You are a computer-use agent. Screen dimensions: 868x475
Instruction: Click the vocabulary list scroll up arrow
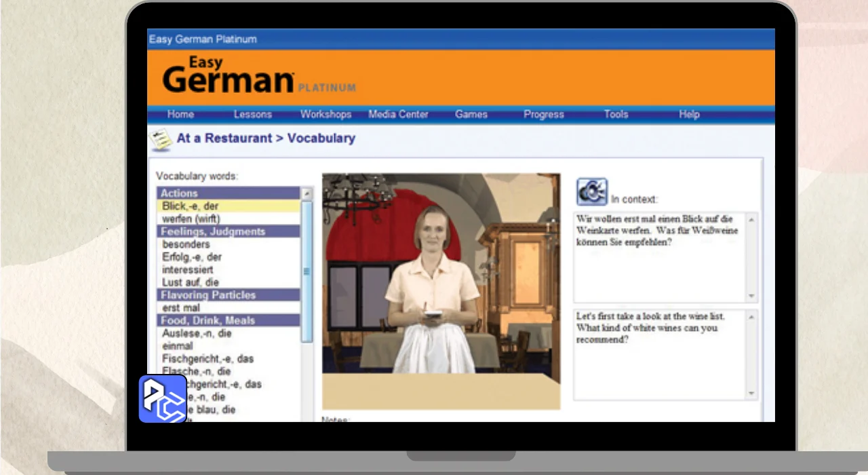point(307,193)
